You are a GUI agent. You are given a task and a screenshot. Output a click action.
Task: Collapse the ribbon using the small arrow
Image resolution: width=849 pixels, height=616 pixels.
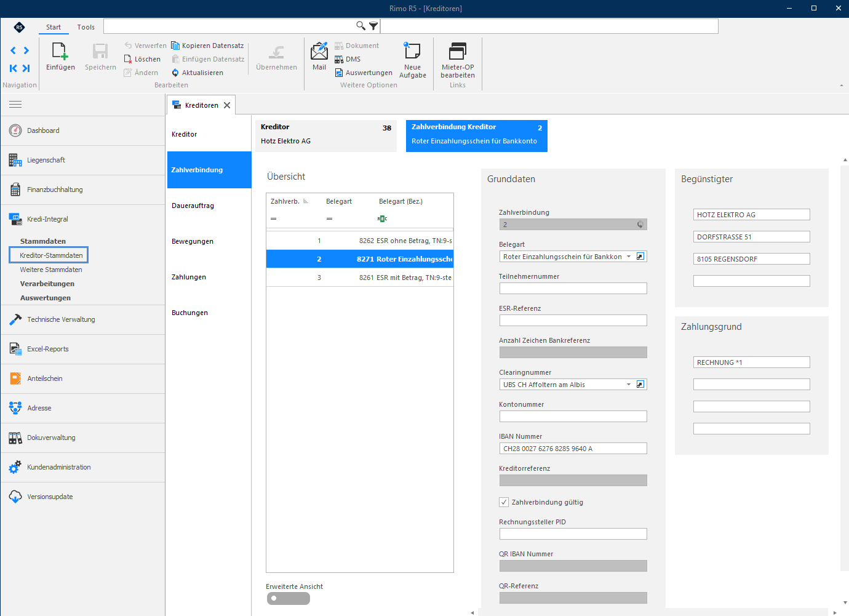pos(842,86)
